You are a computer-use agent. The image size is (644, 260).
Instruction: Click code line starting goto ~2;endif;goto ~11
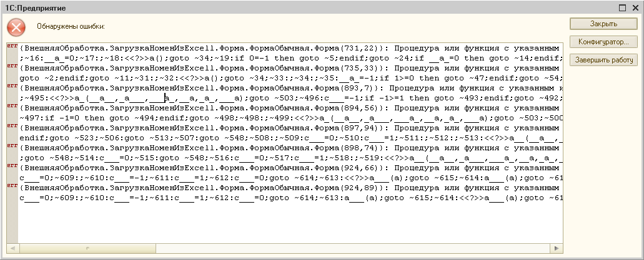pyautogui.click(x=290, y=78)
